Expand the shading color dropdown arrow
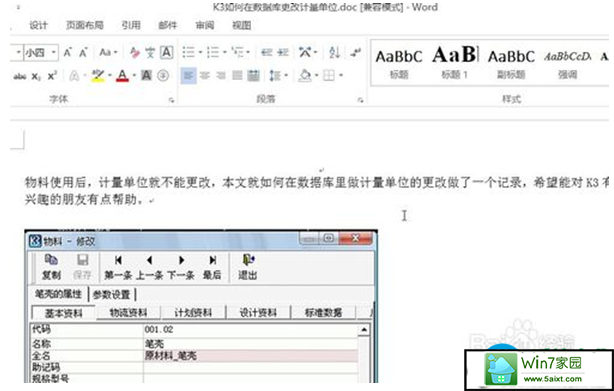The width and height of the screenshot is (614, 391). pyautogui.click(x=316, y=75)
